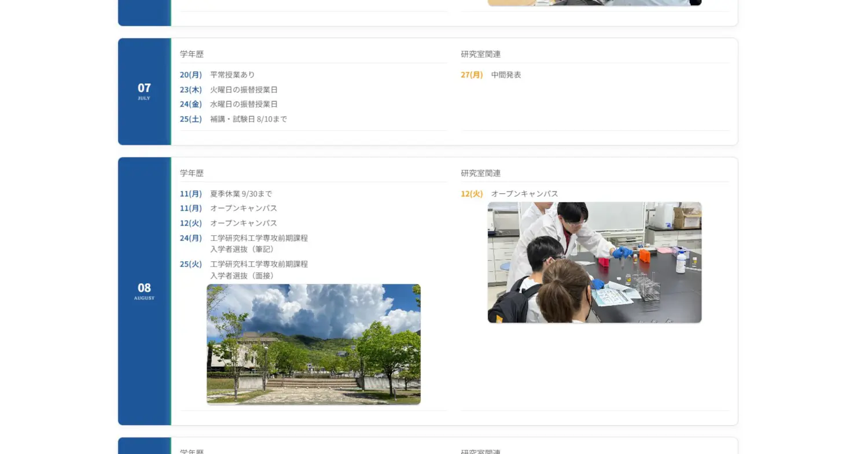
Task: Click the July 学年歴 heading
Action: (192, 54)
